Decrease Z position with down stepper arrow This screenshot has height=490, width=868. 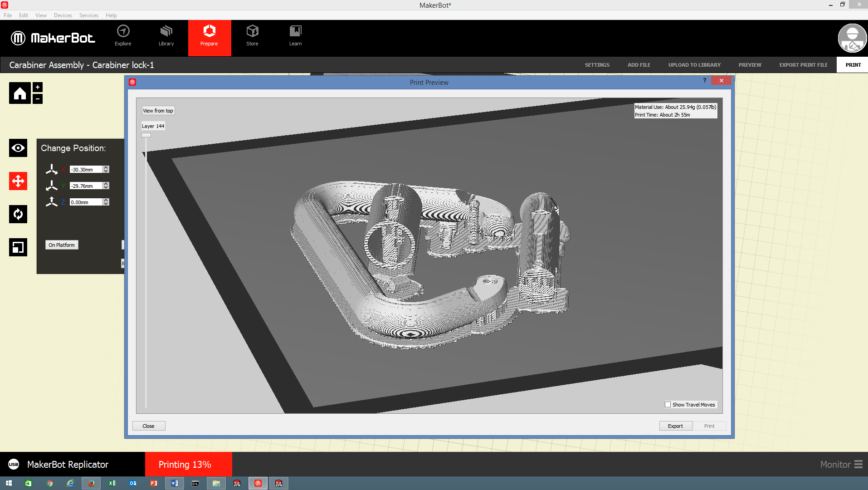point(106,204)
